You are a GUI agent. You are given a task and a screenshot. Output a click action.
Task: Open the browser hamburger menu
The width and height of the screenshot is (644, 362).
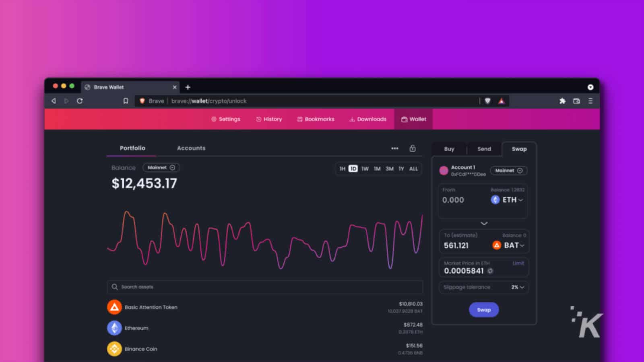[x=590, y=101]
